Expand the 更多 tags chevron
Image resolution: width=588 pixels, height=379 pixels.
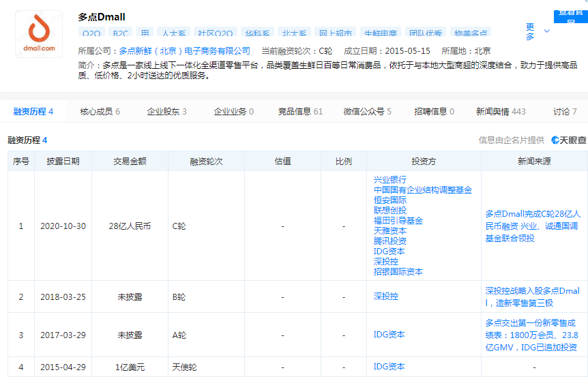(x=547, y=31)
